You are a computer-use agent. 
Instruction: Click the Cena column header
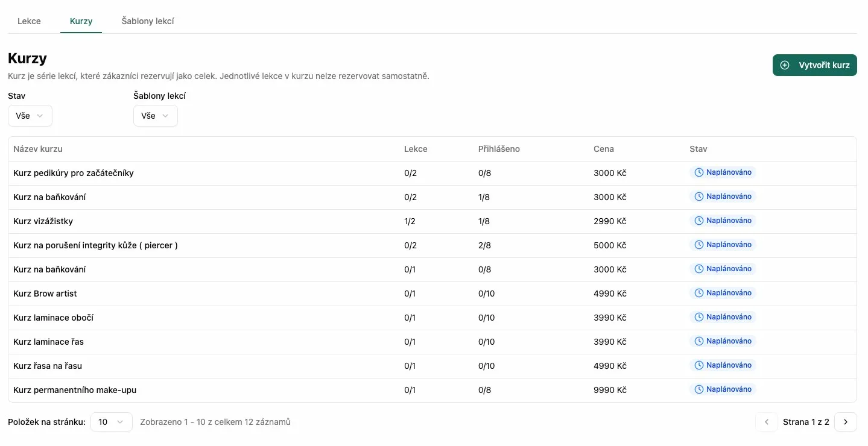pos(603,149)
